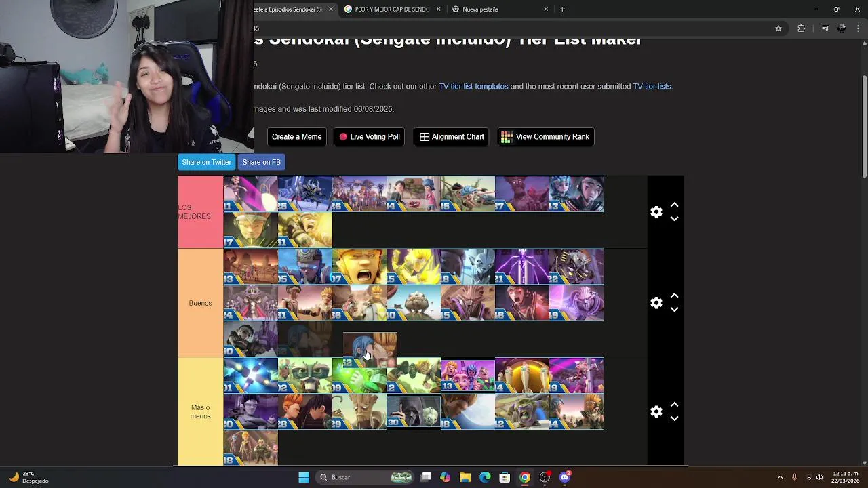Select episode thumbnail 30 in Más o menos
868x488 pixels.
coord(414,411)
